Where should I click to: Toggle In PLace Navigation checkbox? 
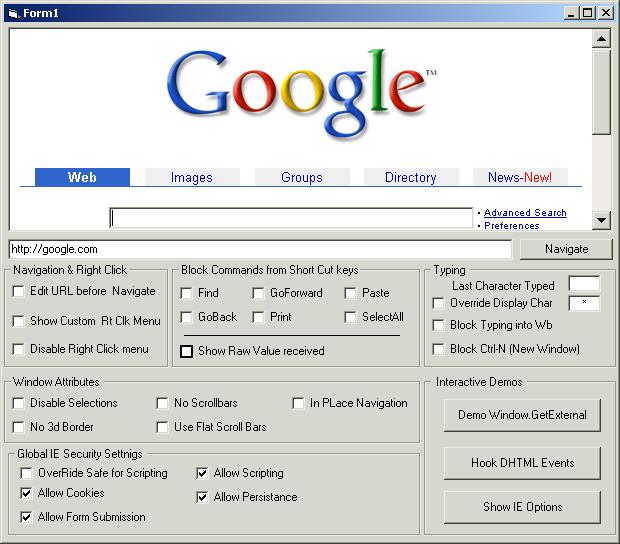tap(298, 403)
